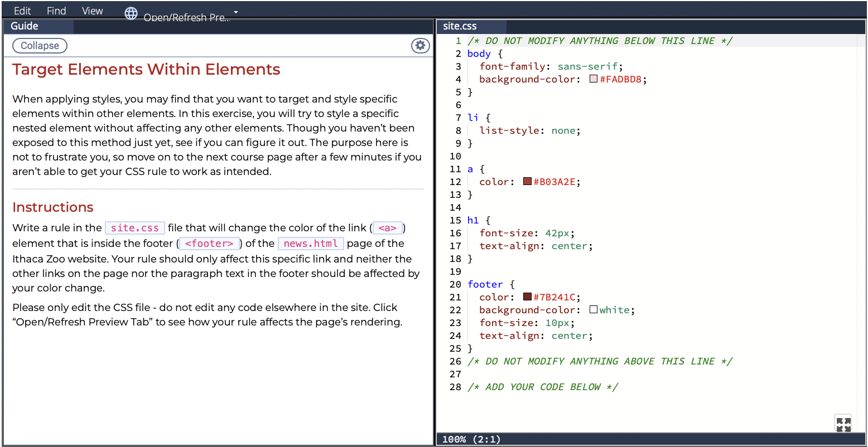
Task: Open the Guide panel settings gear
Action: (420, 46)
